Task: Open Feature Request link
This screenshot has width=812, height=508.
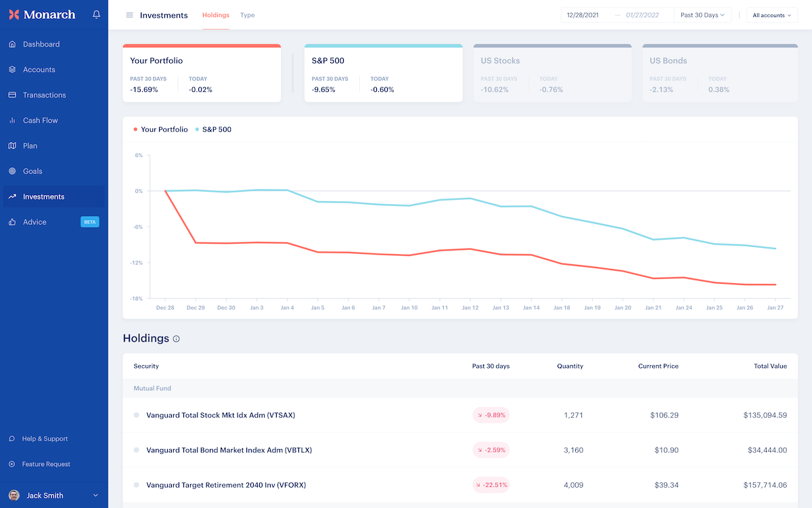Action: (x=46, y=464)
